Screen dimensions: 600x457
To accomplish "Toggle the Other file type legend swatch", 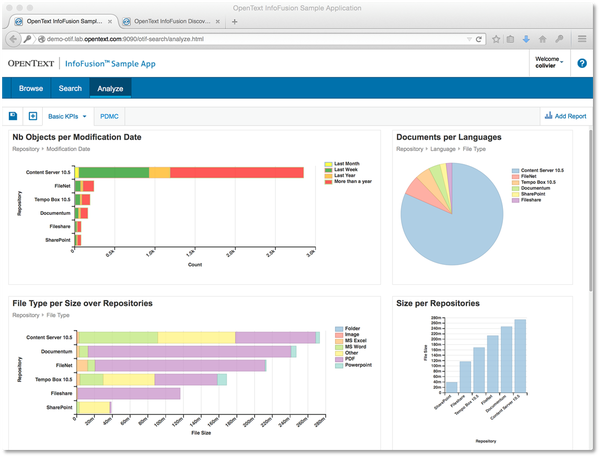I will click(x=339, y=353).
